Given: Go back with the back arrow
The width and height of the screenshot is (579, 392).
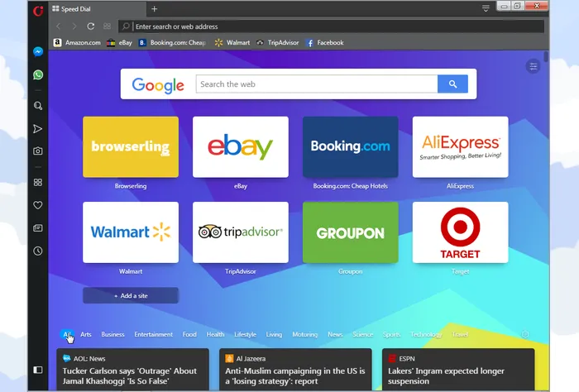Looking at the screenshot, I should (x=59, y=26).
